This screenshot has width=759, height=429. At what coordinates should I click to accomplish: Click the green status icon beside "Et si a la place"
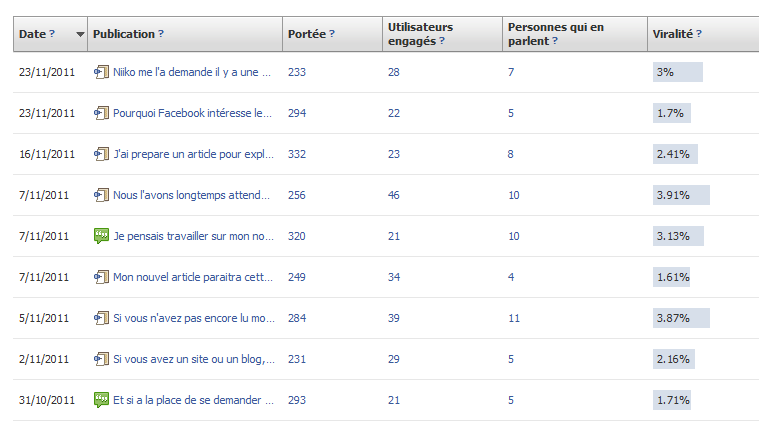tap(100, 400)
